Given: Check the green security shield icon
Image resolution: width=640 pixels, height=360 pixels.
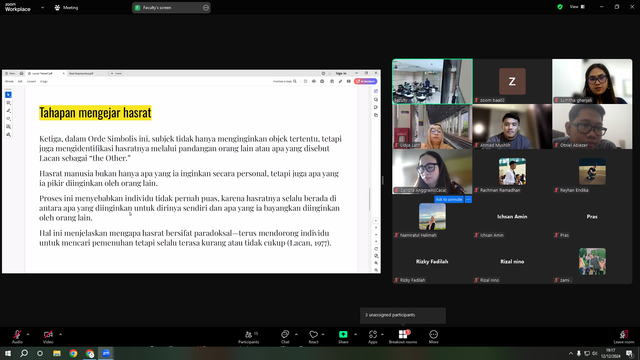Looking at the screenshot, I should click(560, 7).
